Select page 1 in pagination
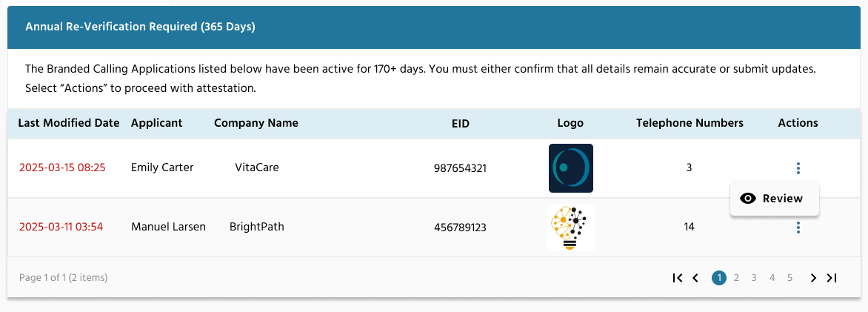Screen dimensions: 868x312 [719, 278]
